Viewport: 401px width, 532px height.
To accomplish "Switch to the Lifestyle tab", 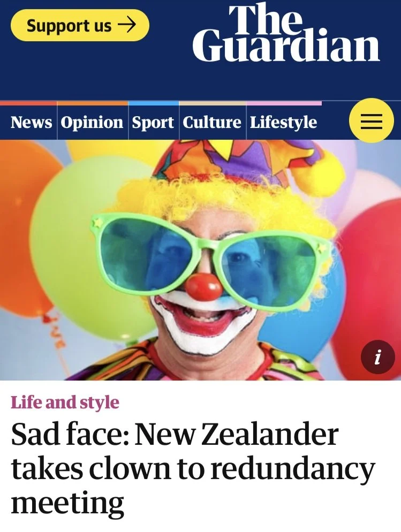I will 284,123.
